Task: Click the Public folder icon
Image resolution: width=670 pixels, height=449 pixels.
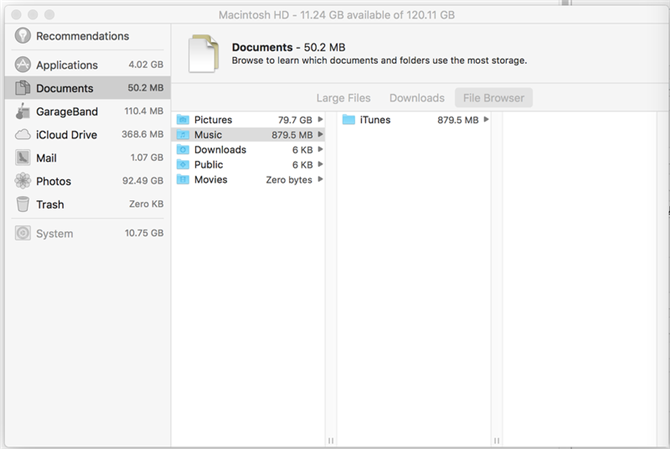Action: [183, 164]
